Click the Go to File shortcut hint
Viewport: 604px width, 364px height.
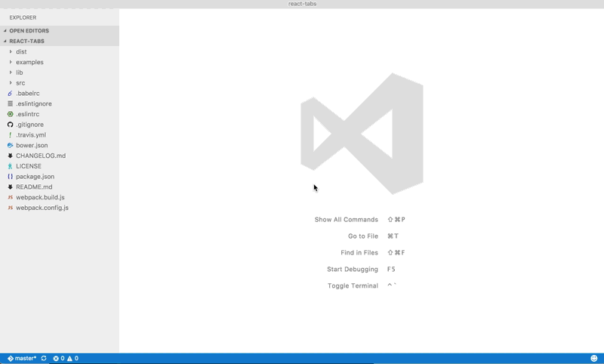[x=373, y=236]
